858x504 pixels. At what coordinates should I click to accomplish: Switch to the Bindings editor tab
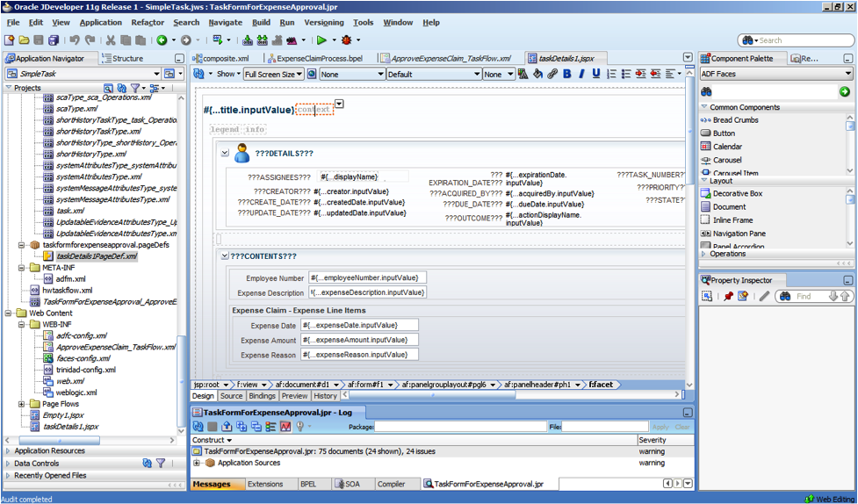[x=262, y=396]
